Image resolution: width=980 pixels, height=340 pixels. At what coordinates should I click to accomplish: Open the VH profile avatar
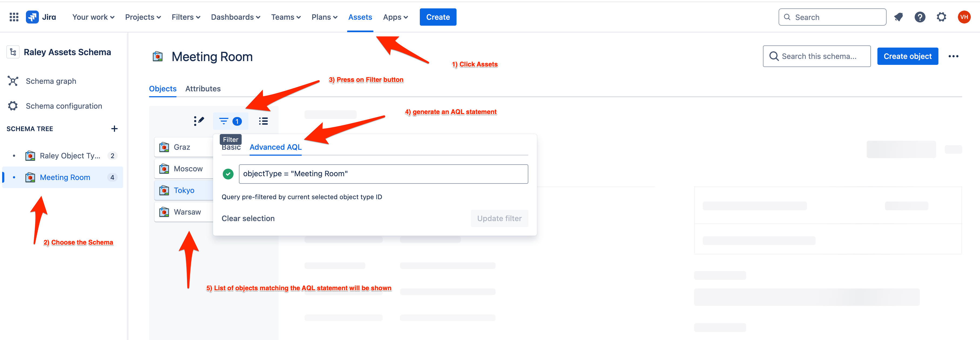coord(964,17)
